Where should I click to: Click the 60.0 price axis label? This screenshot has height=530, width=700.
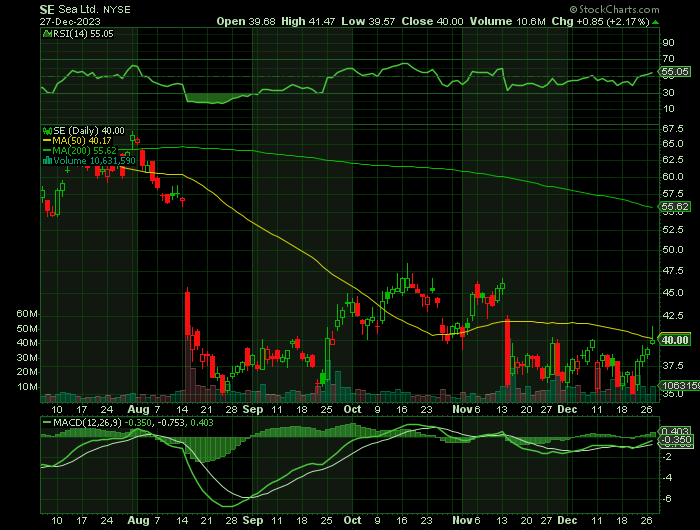click(672, 177)
